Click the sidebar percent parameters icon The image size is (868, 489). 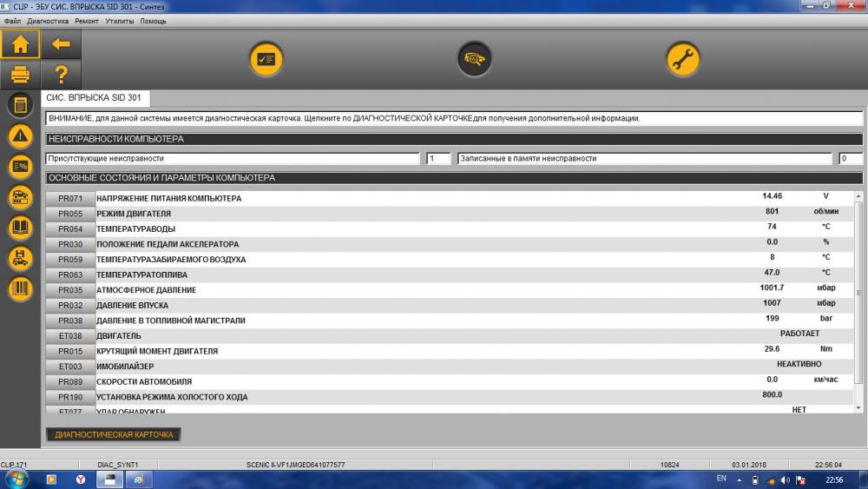(x=21, y=166)
